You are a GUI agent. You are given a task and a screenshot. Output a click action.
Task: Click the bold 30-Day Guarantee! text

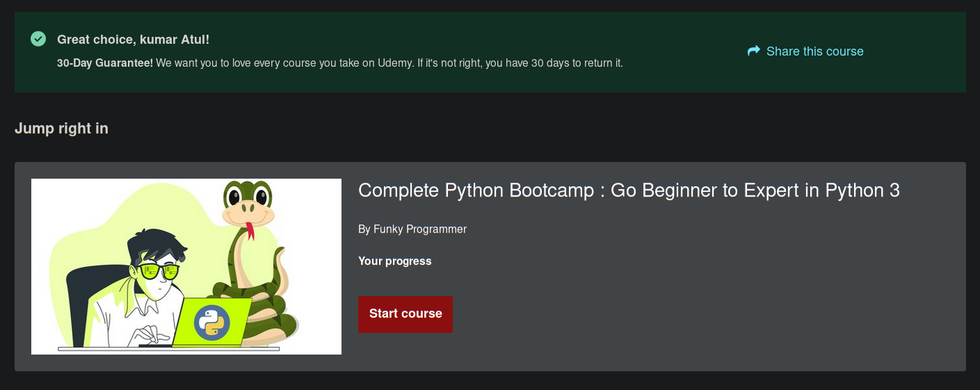105,63
